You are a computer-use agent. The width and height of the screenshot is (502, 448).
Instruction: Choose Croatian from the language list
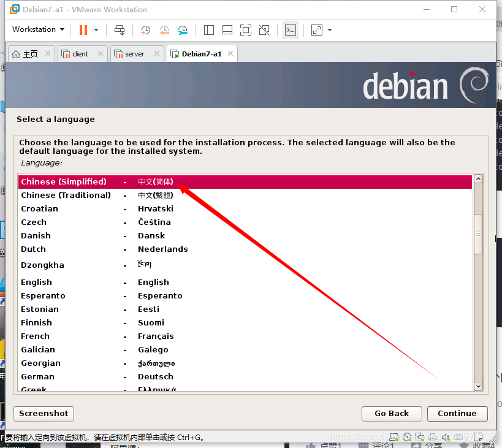[x=245, y=208]
